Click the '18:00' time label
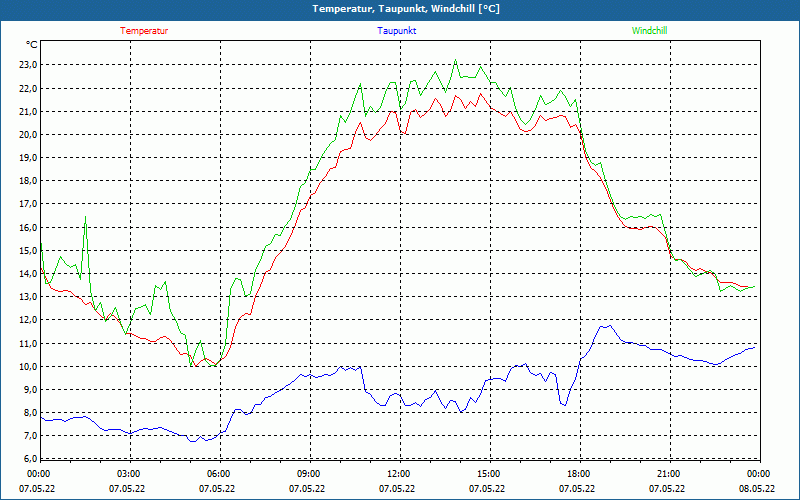Screen dimensions: 800x500 coord(579,474)
